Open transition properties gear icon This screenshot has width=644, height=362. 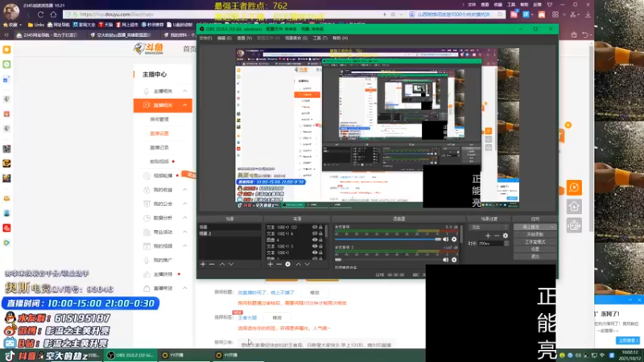(506, 236)
